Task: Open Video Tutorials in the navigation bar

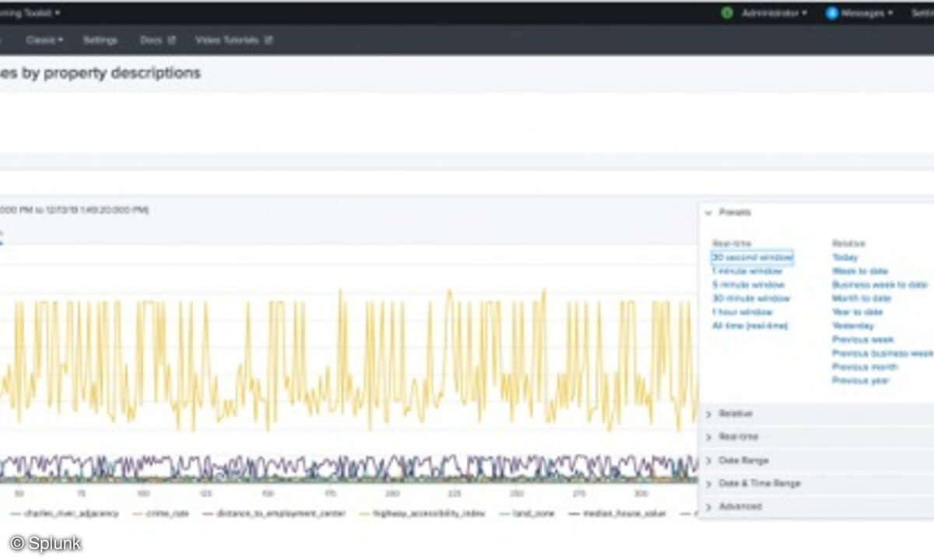Action: 227,40
